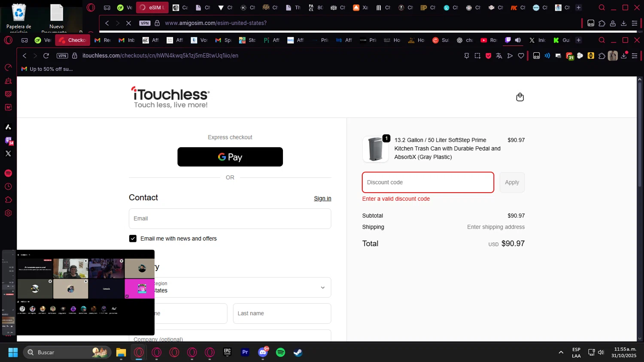Stop loading the amigosim.com page

pyautogui.click(x=128, y=23)
